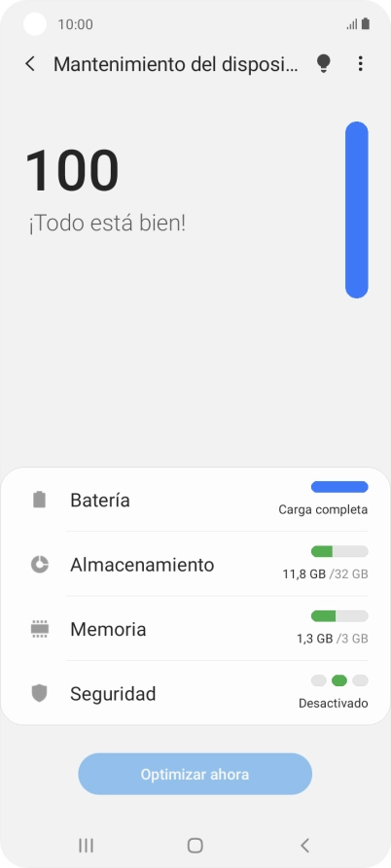
Task: Tap the blue Carga completa battery bar
Action: [339, 487]
